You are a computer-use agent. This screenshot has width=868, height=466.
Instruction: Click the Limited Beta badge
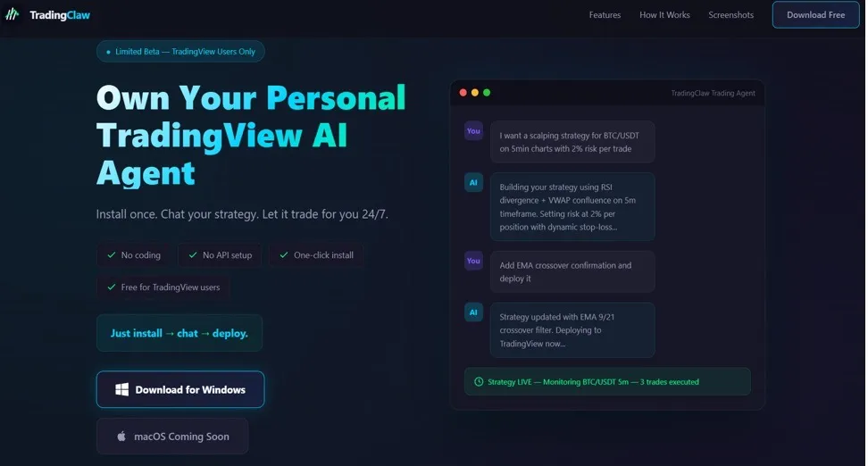pos(180,52)
